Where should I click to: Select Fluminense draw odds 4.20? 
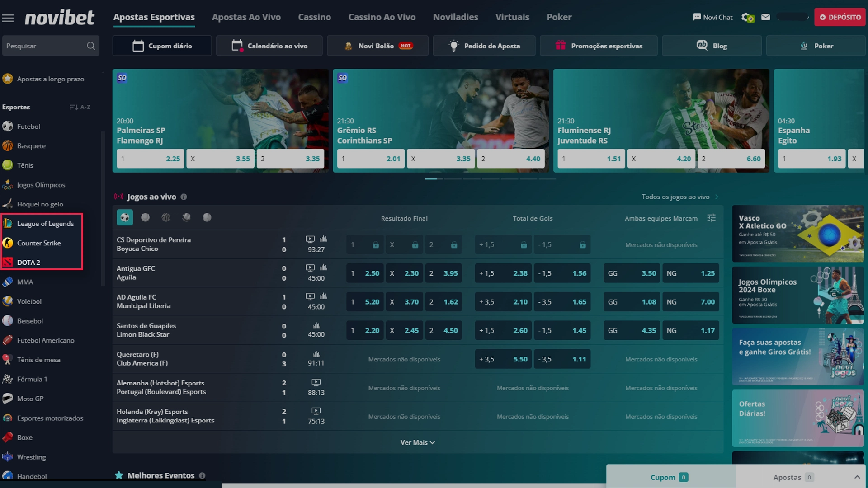click(x=661, y=159)
